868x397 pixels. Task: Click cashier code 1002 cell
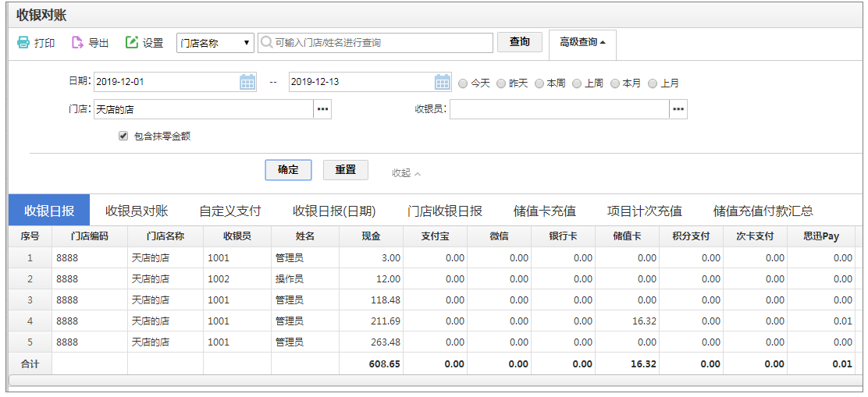coord(237,278)
